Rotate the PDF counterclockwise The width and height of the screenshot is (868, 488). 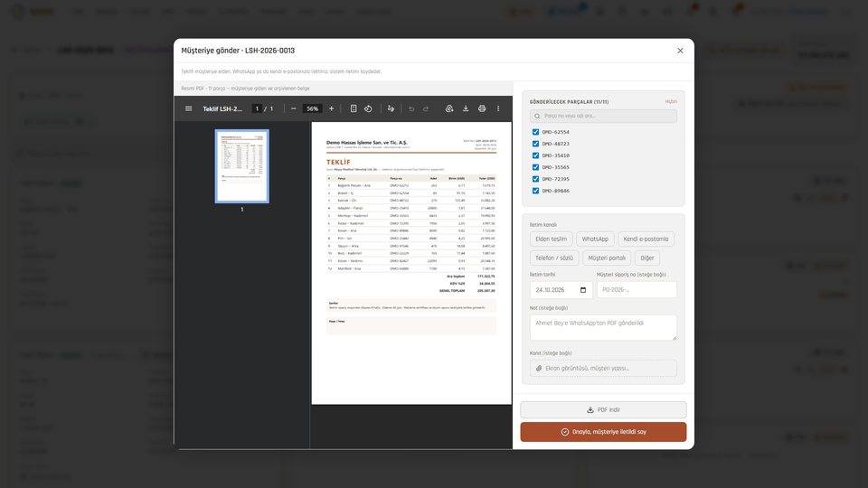point(368,108)
